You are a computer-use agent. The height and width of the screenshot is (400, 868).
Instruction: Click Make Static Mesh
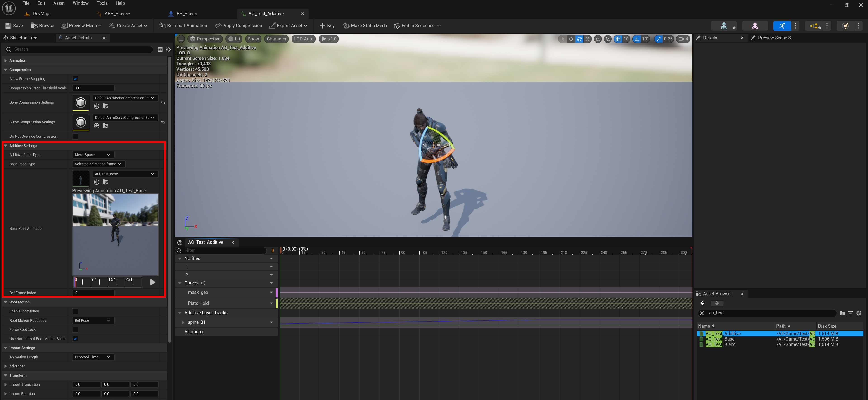pos(365,26)
